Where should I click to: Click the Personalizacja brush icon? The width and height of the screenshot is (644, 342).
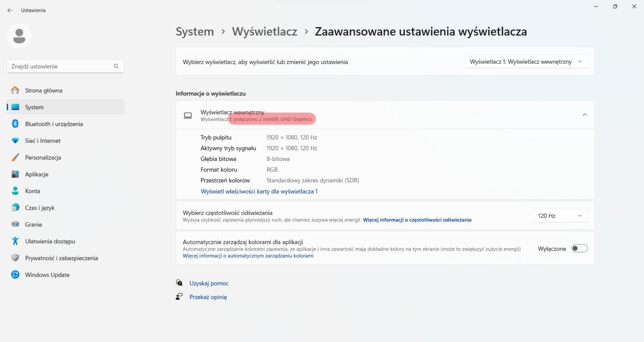click(15, 157)
